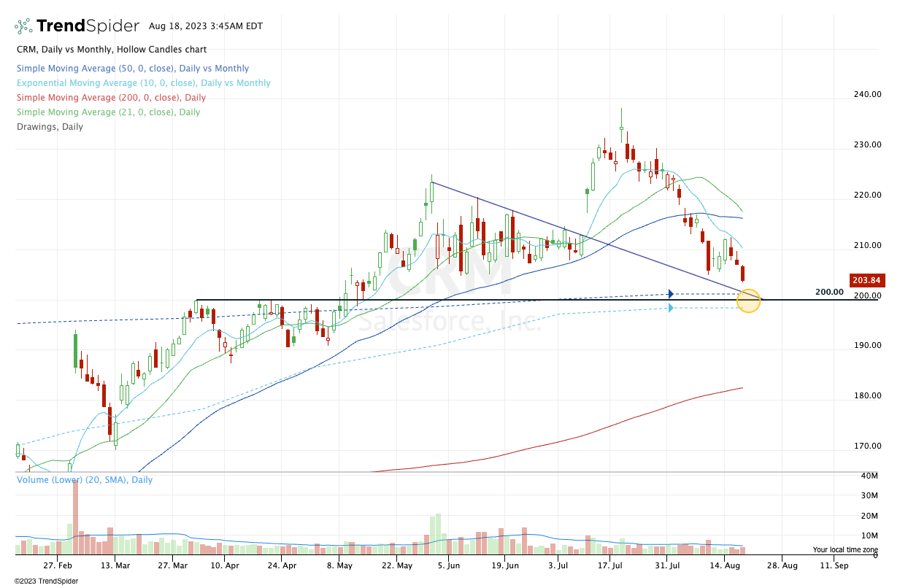Click the 19. Jun date axis label
The height and width of the screenshot is (588, 900).
[x=504, y=565]
